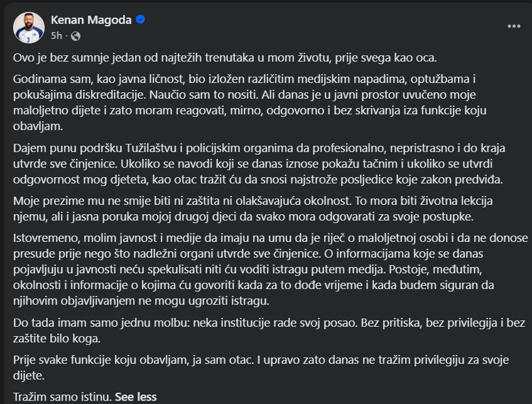532x404 pixels.
Task: Click the paragraph starting 'Istovremeno, molim javnost'
Action: coord(271,269)
